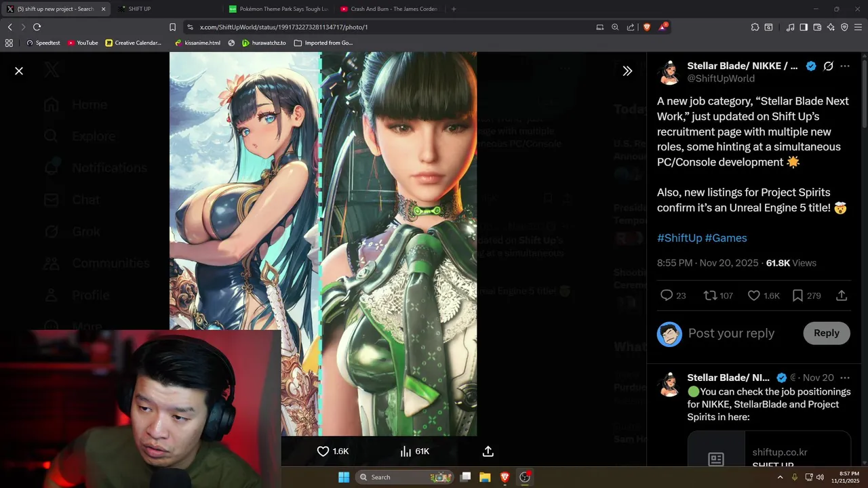Go back in browser history

[x=9, y=27]
